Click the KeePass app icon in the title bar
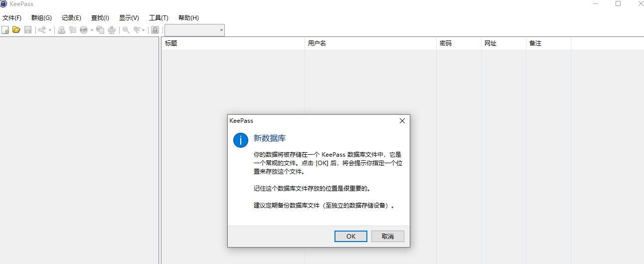This screenshot has height=264, width=644. [x=3, y=4]
